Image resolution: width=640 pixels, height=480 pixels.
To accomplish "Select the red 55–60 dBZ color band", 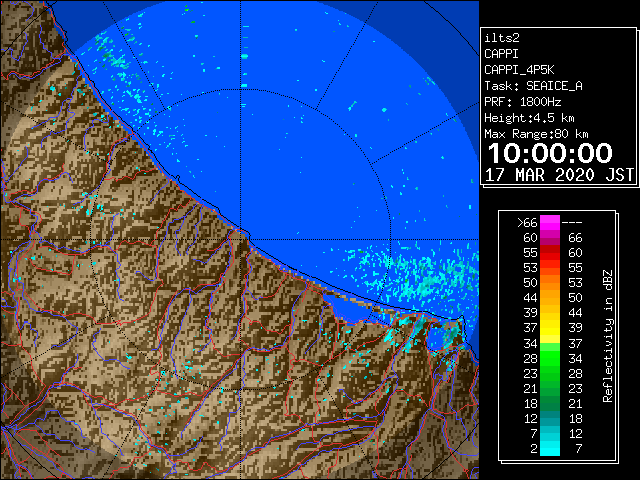I will [550, 253].
